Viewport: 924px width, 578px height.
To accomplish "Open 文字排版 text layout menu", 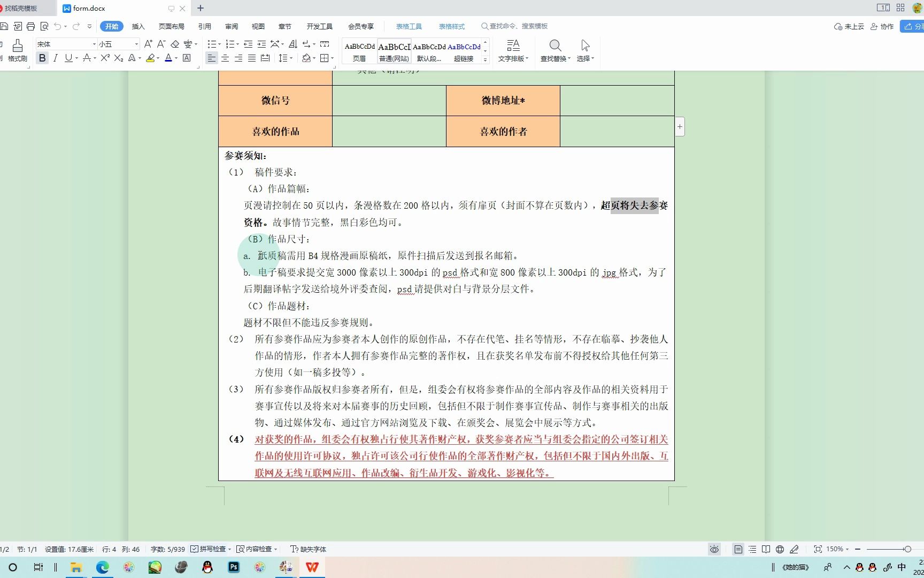I will point(513,51).
